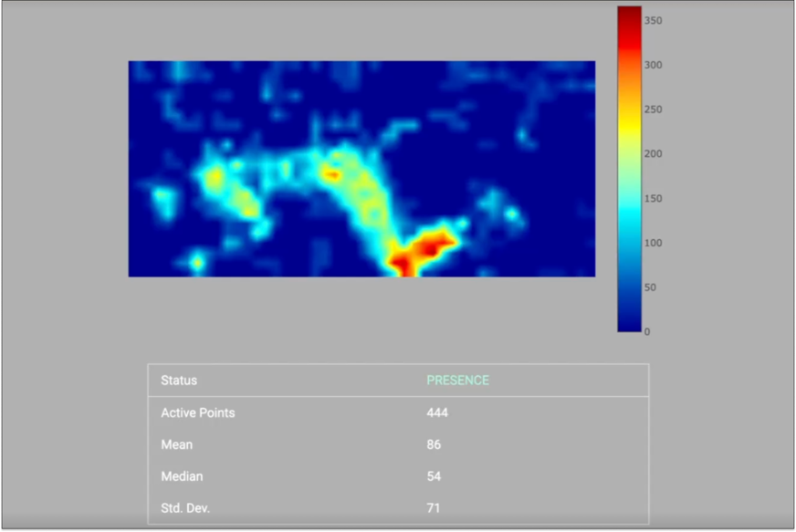The height and width of the screenshot is (532, 796).
Task: Select the Mean value 86
Action: tap(434, 444)
